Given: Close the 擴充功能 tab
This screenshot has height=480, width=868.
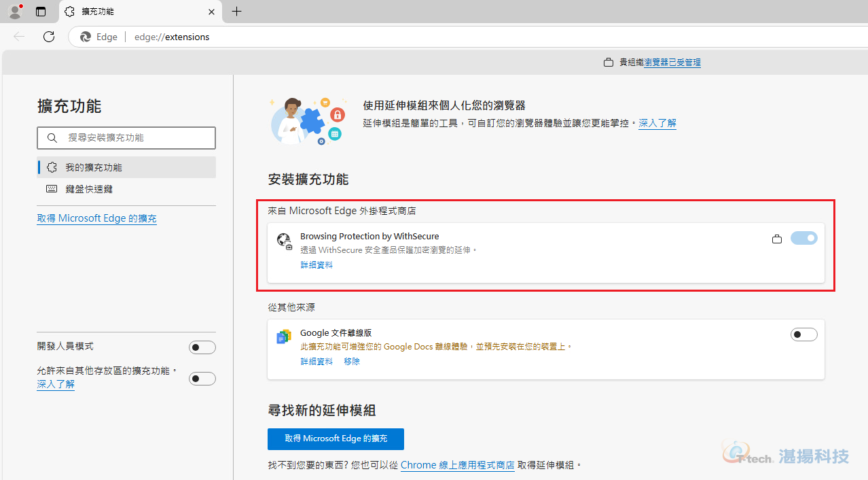Looking at the screenshot, I should point(212,12).
